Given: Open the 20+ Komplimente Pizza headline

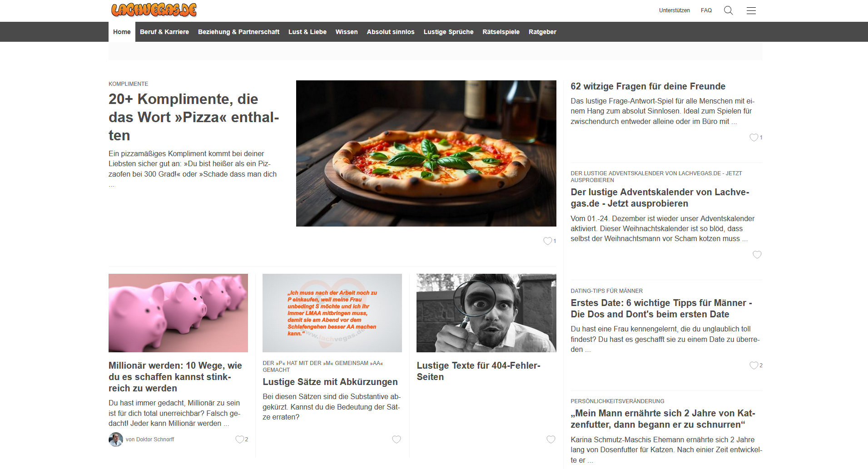Looking at the screenshot, I should 194,117.
